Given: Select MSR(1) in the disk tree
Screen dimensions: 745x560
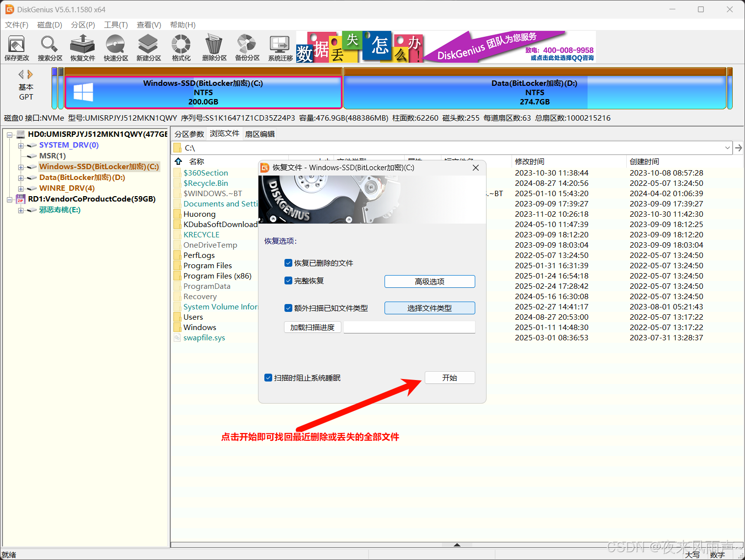Looking at the screenshot, I should tap(52, 156).
